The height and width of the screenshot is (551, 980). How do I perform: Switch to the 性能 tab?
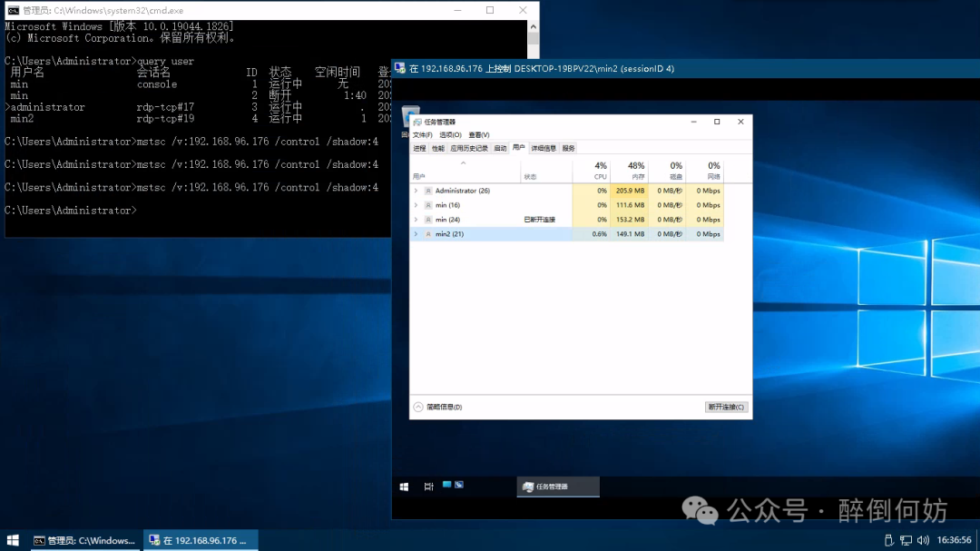[x=438, y=148]
